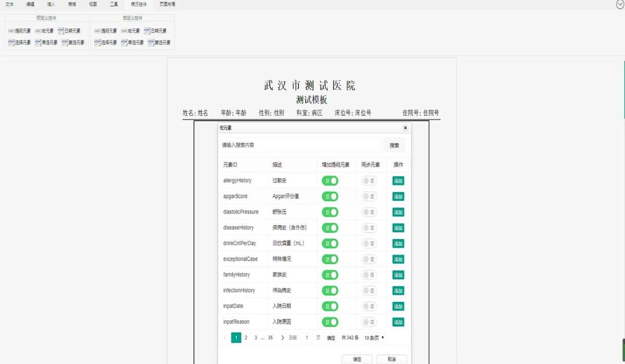The image size is (625, 364).
Task: Enable 同步元素 for inpatDate
Action: [x=369, y=306]
